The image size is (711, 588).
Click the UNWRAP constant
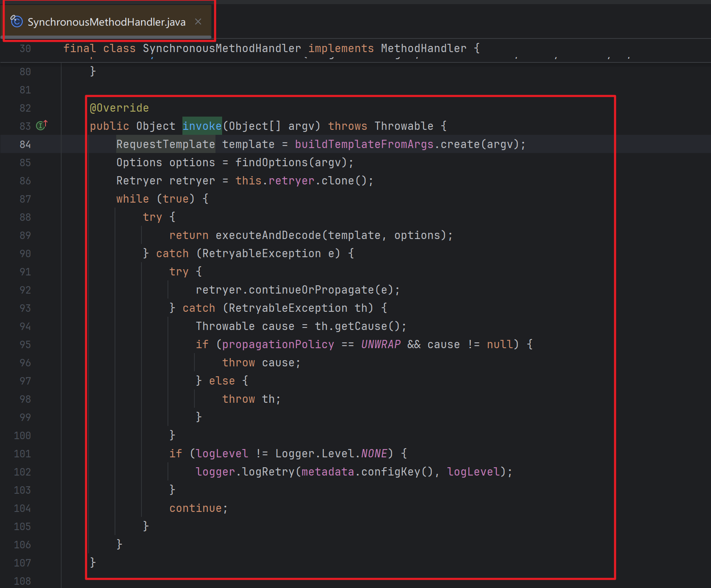tap(381, 344)
